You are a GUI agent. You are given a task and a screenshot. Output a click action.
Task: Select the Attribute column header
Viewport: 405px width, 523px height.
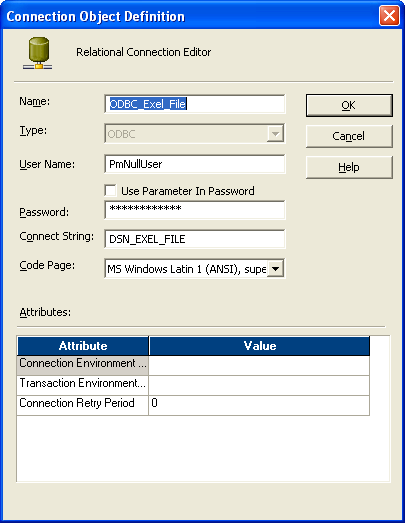[83, 346]
